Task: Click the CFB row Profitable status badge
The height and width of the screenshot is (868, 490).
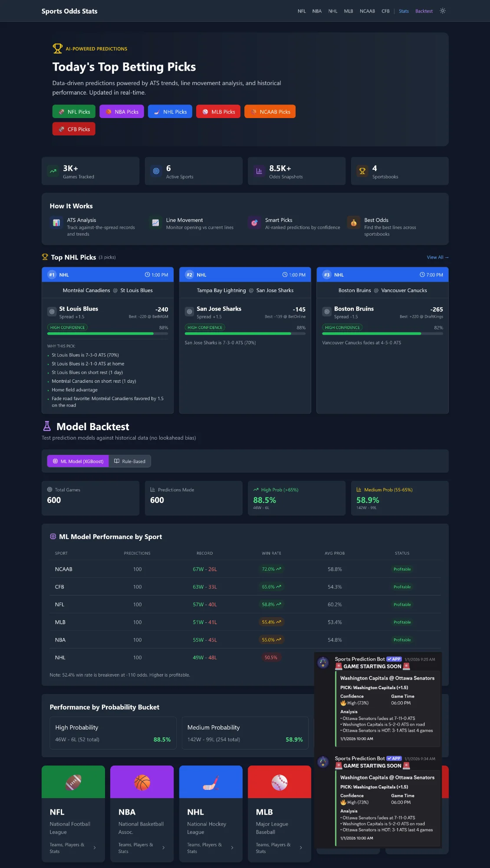Action: tap(402, 587)
